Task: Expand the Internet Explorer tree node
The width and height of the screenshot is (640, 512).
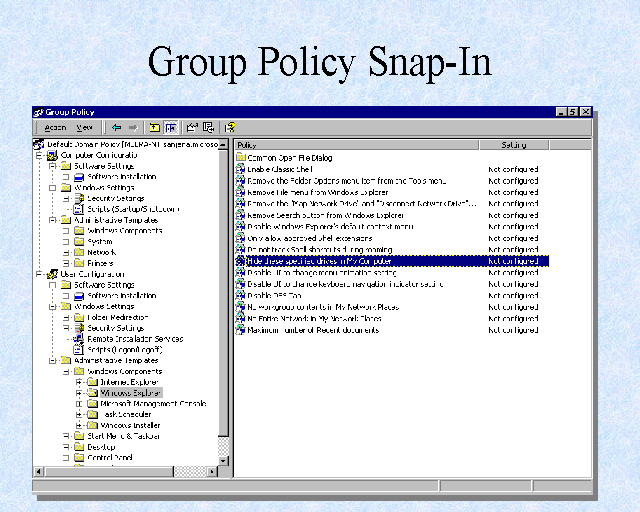Action: pyautogui.click(x=78, y=382)
